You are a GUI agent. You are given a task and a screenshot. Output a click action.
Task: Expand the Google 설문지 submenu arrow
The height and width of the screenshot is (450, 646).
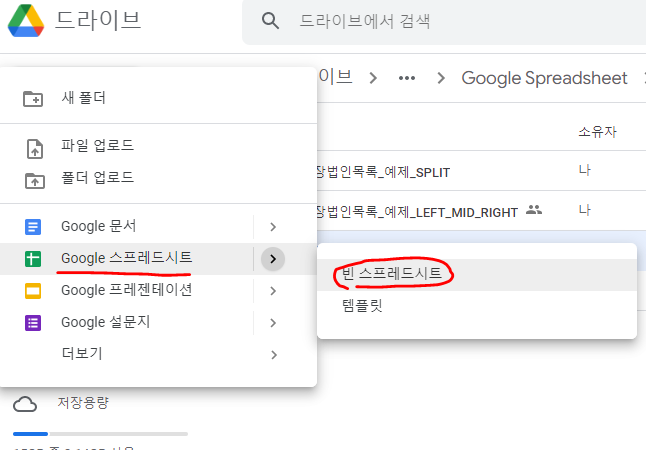(x=273, y=323)
